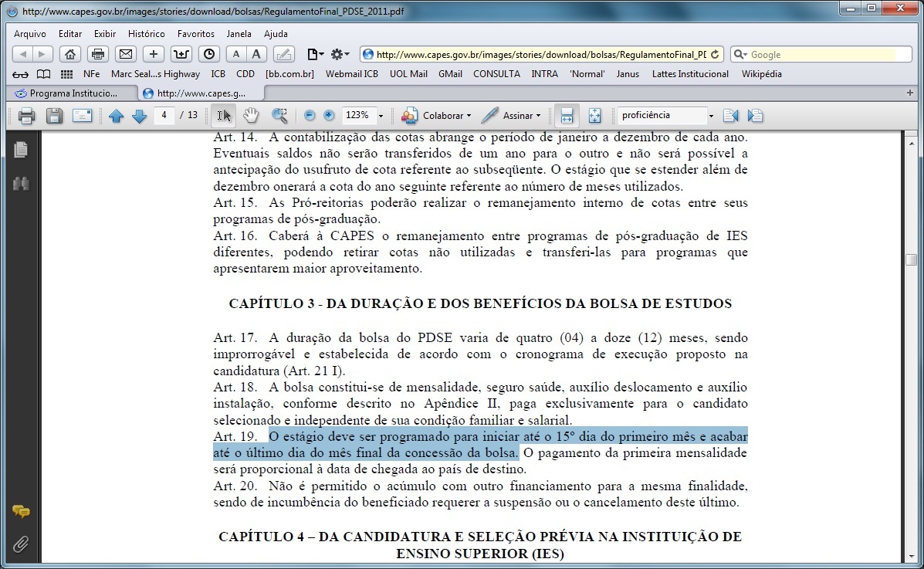Image resolution: width=924 pixels, height=569 pixels.
Task: Open the page menu dropdown
Action: [x=315, y=54]
